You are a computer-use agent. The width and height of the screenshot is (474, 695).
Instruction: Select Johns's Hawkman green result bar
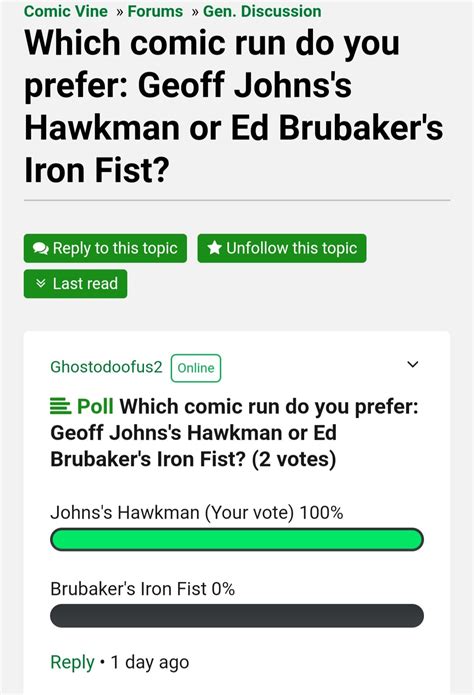click(237, 540)
